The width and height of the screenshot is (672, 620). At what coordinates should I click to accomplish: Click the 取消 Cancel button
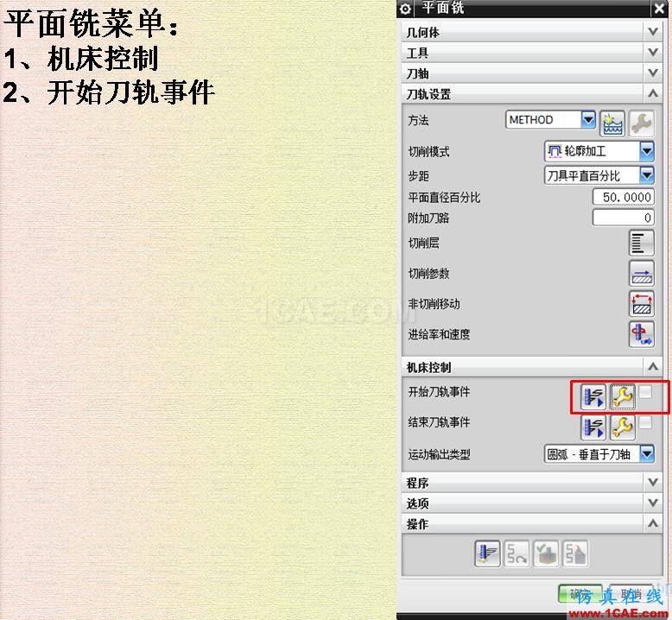pyautogui.click(x=631, y=594)
